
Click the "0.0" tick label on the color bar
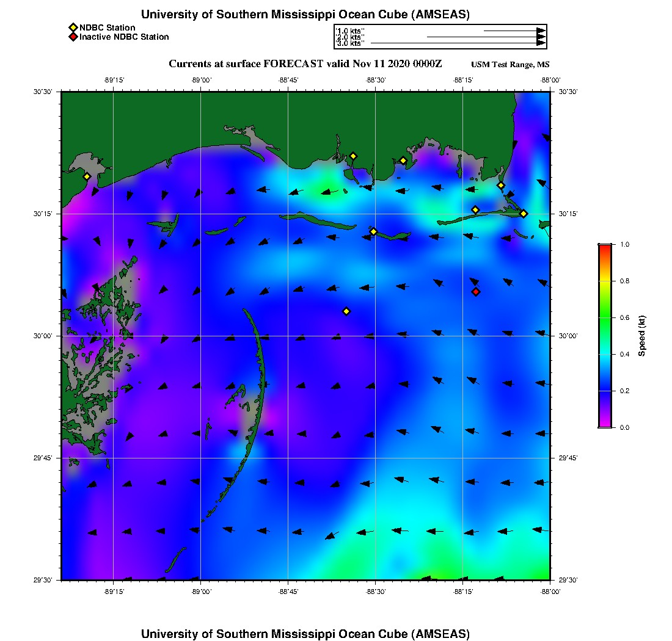click(624, 427)
